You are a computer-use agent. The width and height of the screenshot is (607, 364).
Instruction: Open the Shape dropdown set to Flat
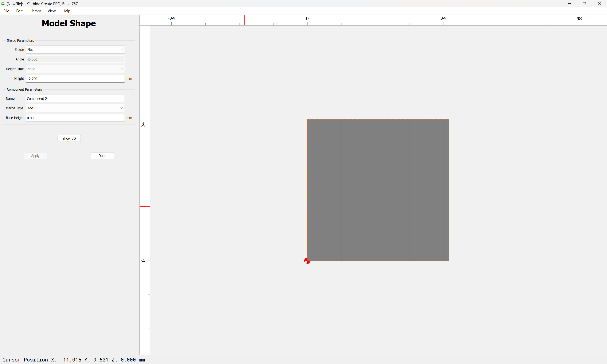(75, 50)
